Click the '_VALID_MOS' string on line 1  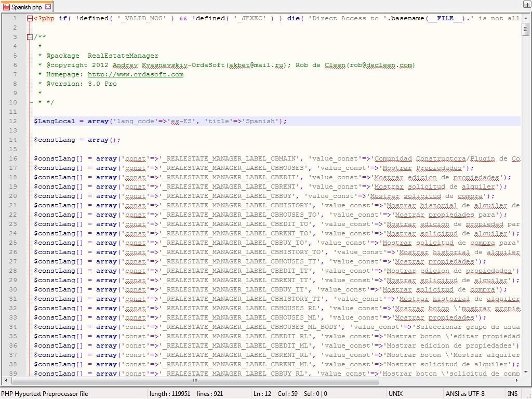point(141,18)
